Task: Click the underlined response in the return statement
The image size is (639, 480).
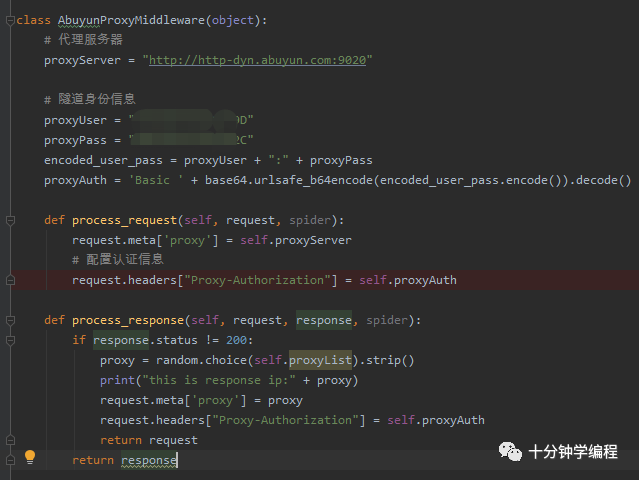Action: tap(149, 460)
